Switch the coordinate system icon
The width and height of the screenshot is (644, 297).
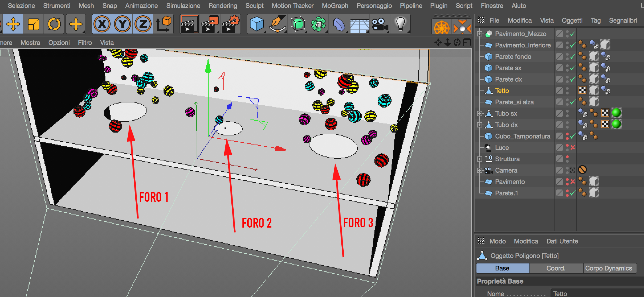pos(164,24)
